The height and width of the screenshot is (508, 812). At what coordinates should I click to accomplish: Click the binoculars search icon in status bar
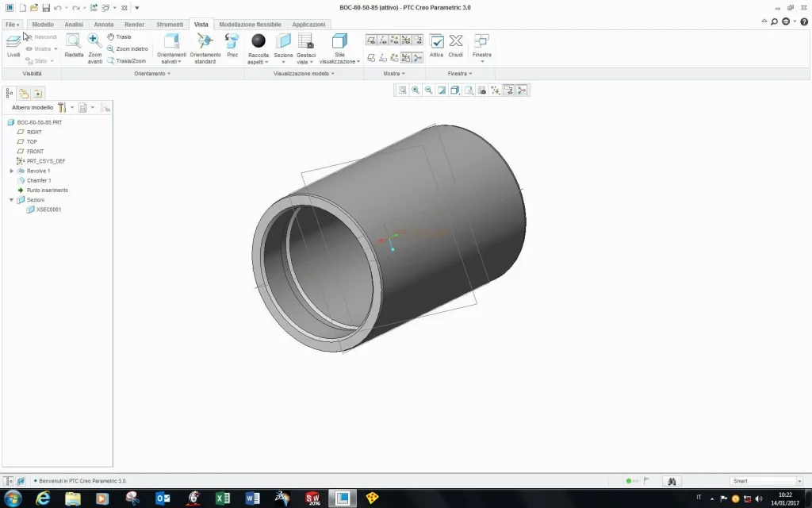(671, 481)
